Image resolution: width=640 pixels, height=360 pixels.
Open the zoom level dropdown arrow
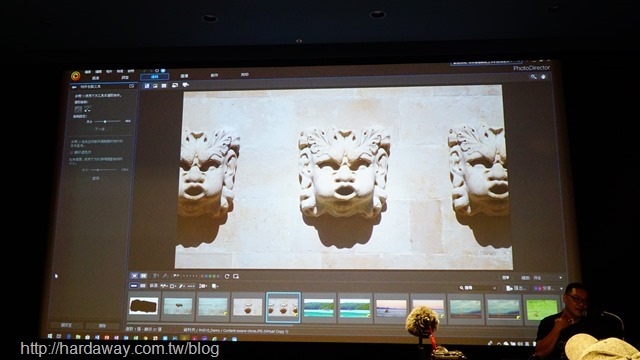[560, 278]
